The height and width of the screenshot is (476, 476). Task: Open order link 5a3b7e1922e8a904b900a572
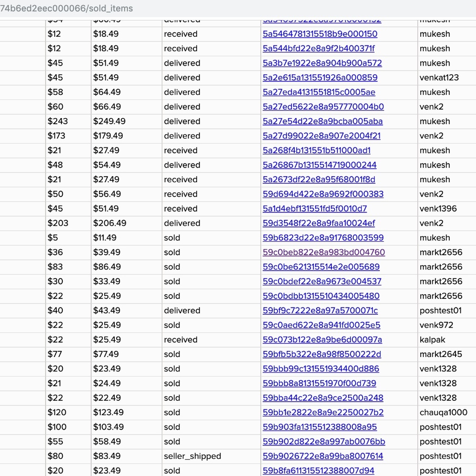322,63
